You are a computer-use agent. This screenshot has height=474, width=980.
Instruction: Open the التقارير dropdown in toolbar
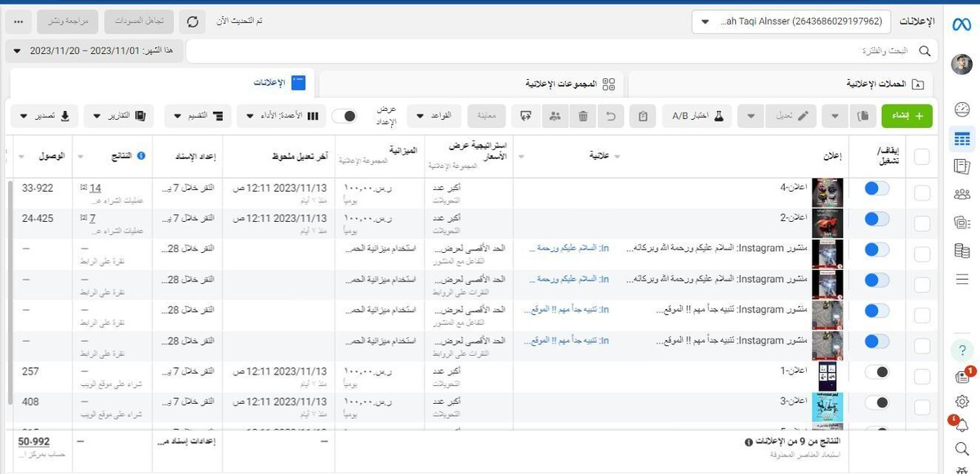(x=120, y=116)
